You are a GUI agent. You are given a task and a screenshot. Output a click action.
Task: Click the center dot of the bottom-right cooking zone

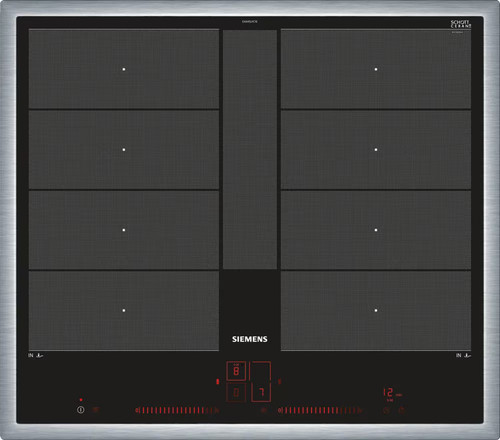click(x=376, y=310)
